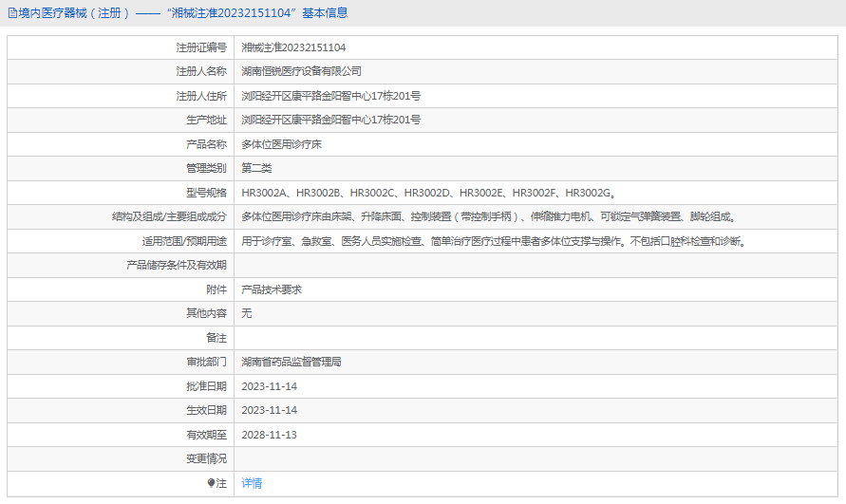Click the HR3002A model specification text
846x504 pixels.
pos(428,193)
